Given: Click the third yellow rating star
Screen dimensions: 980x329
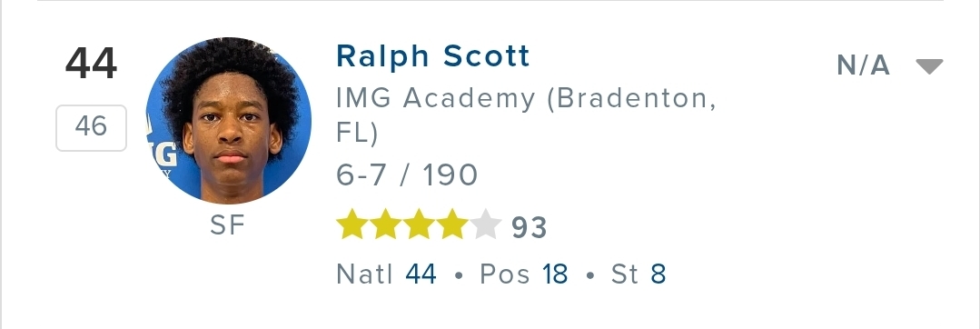Looking at the screenshot, I should tap(419, 225).
